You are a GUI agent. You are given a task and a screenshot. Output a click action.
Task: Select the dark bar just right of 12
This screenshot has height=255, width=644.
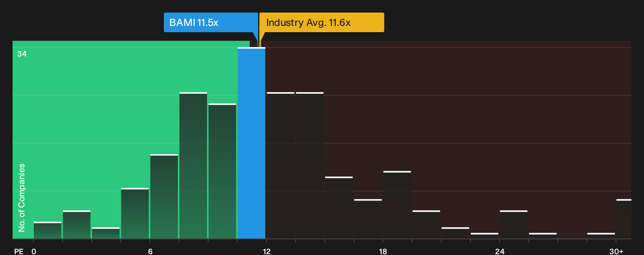point(280,166)
